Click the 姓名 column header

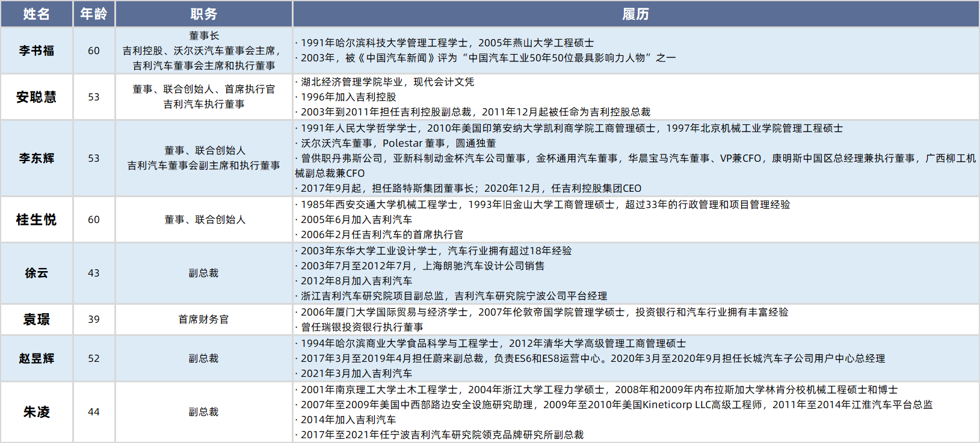37,14
